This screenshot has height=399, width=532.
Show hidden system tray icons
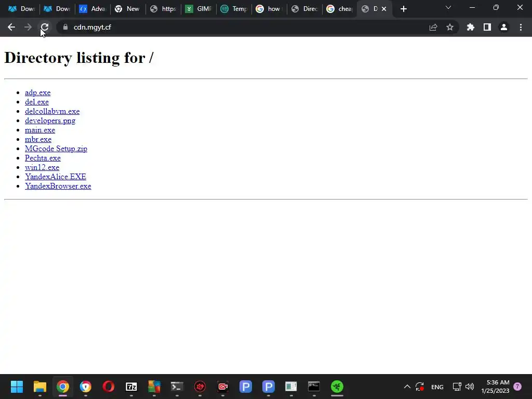(407, 387)
